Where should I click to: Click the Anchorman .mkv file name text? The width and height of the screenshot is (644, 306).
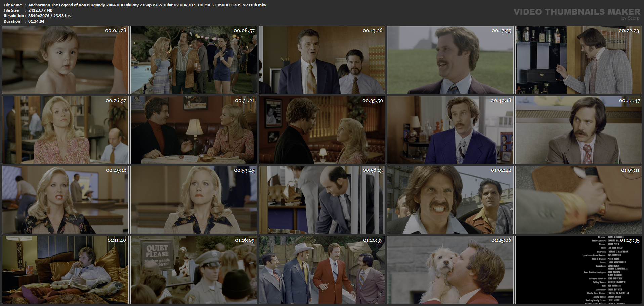coord(147,5)
